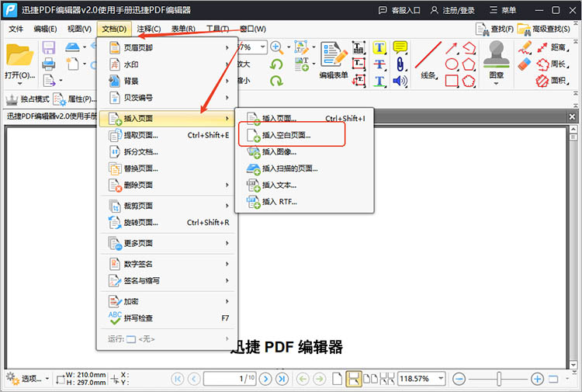Click 拆分文档 menu entry
Screen dimensions: 582x392
[x=168, y=152]
